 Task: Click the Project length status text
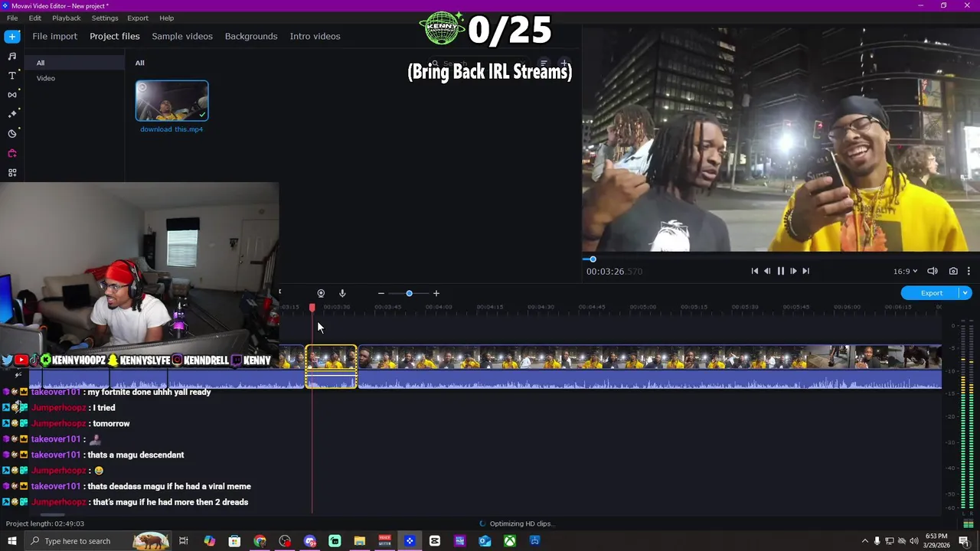[x=45, y=523]
